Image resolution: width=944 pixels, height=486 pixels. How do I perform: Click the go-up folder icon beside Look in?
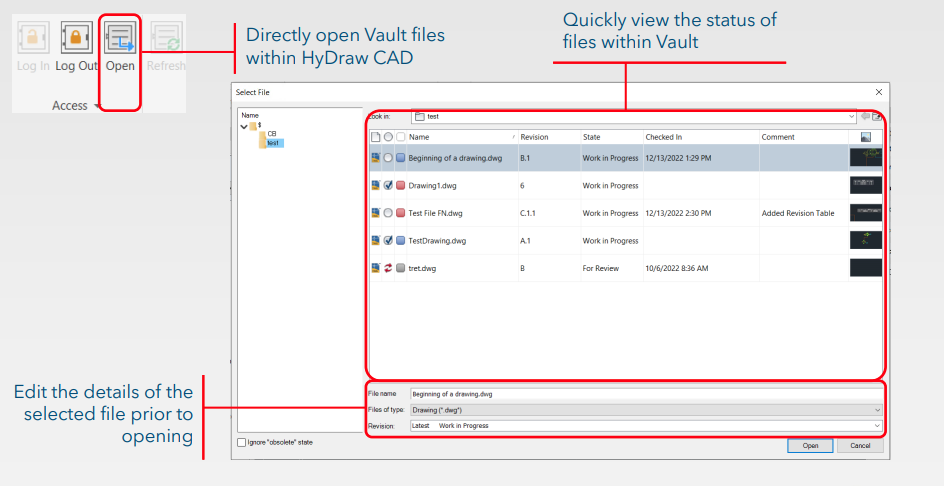point(877,116)
